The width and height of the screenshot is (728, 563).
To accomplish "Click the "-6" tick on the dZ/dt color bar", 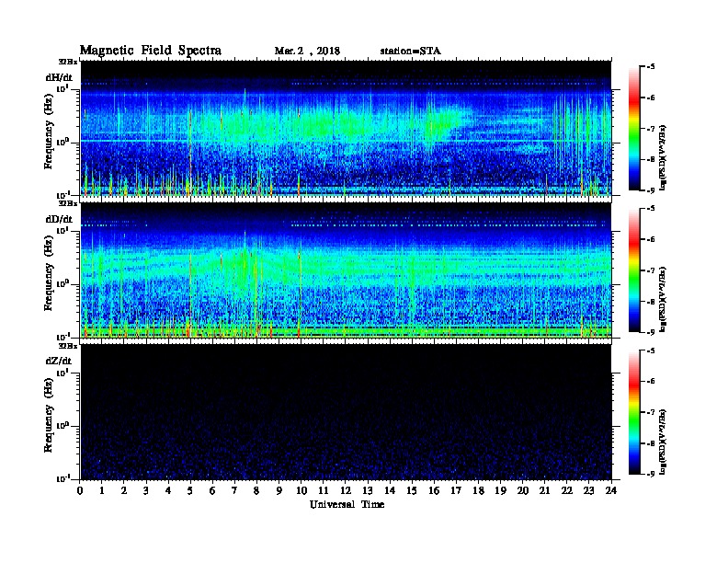I will click(651, 382).
